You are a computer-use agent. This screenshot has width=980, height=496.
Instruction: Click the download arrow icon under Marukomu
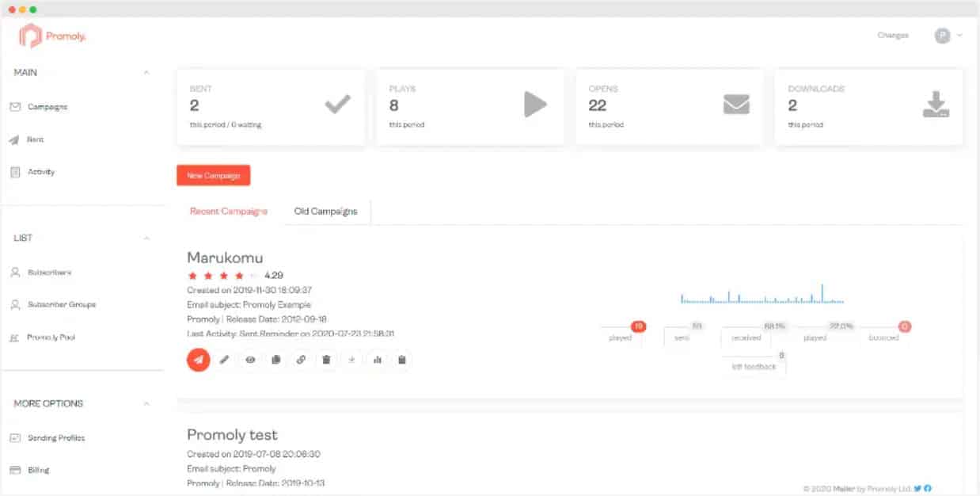[x=351, y=360]
